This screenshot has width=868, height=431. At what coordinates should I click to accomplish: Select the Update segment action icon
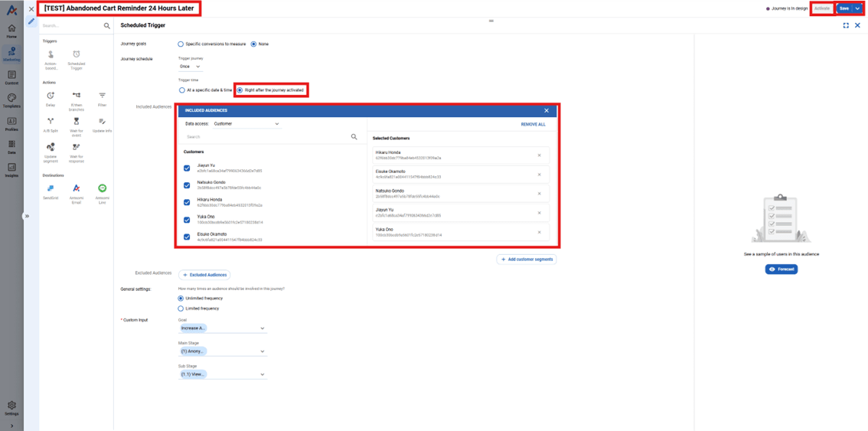click(51, 147)
